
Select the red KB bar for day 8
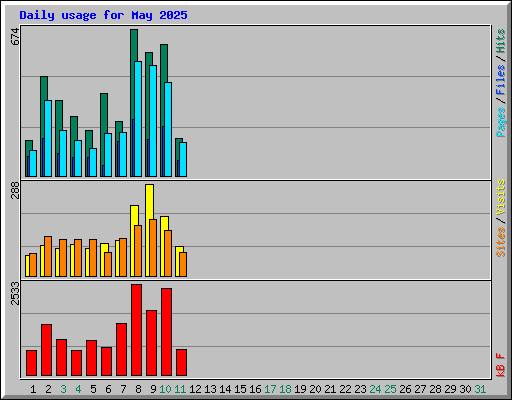pos(136,330)
